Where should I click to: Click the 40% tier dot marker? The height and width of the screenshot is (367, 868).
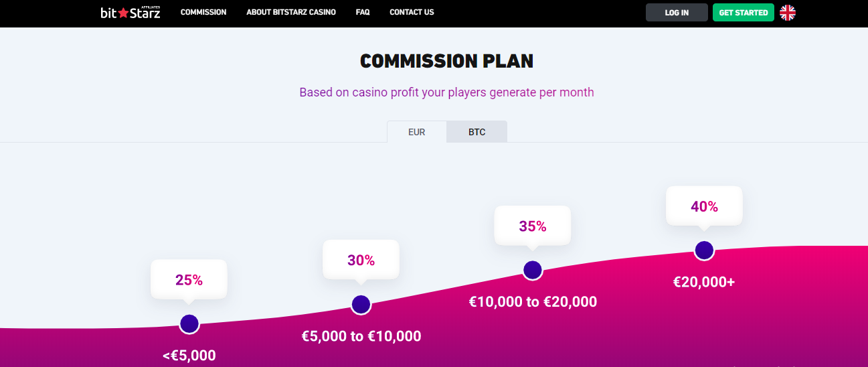[704, 250]
